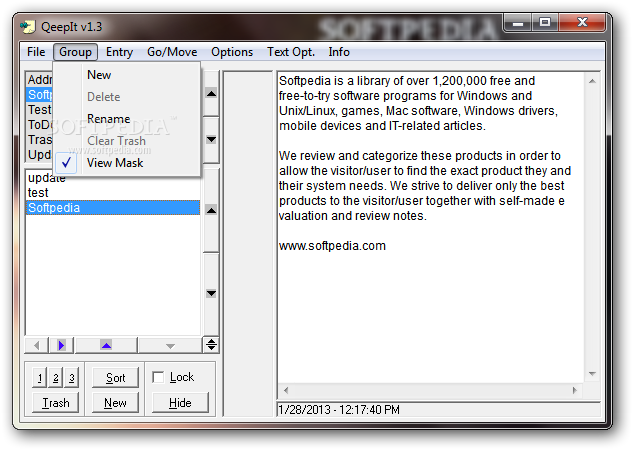Click the group list down arrow
The image size is (633, 450).
pyautogui.click(x=211, y=140)
